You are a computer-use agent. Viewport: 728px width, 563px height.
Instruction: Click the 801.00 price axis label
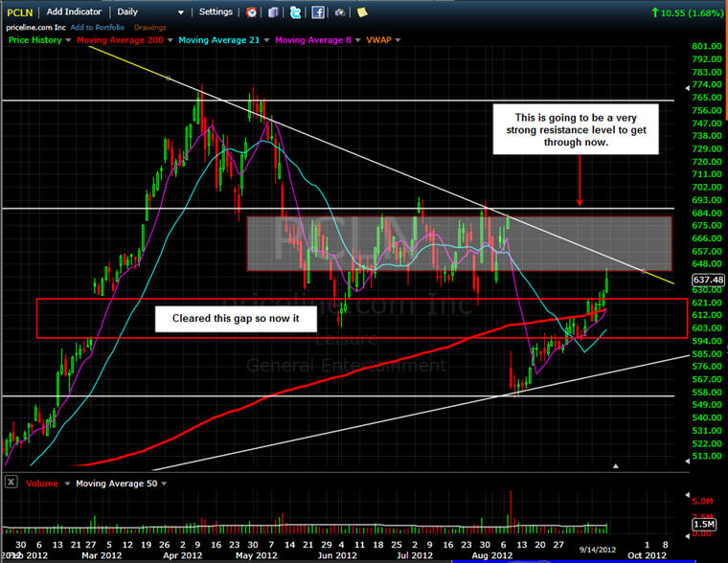pyautogui.click(x=707, y=46)
